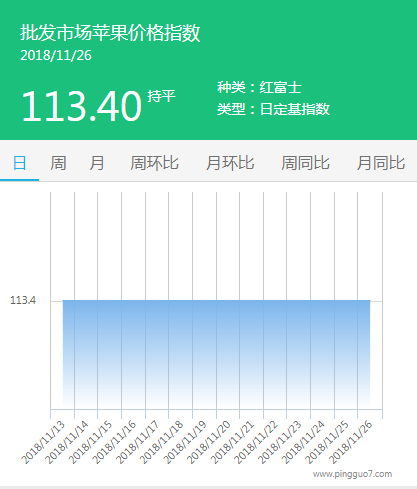This screenshot has width=417, height=489.
Task: Click x-axis label 2018/11/15
Action: click(x=90, y=442)
